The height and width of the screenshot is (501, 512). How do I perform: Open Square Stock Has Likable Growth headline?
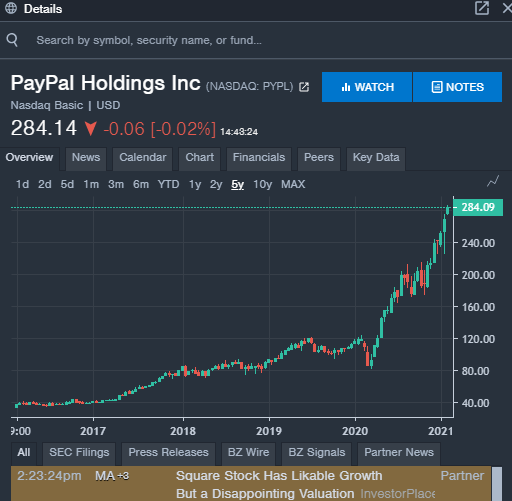pos(279,485)
